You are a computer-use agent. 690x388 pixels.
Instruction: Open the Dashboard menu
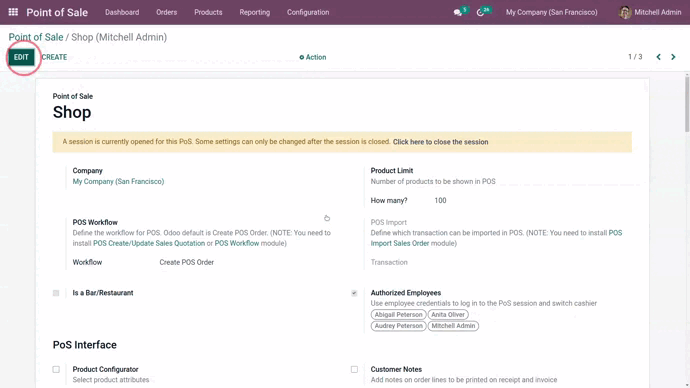[x=122, y=12]
